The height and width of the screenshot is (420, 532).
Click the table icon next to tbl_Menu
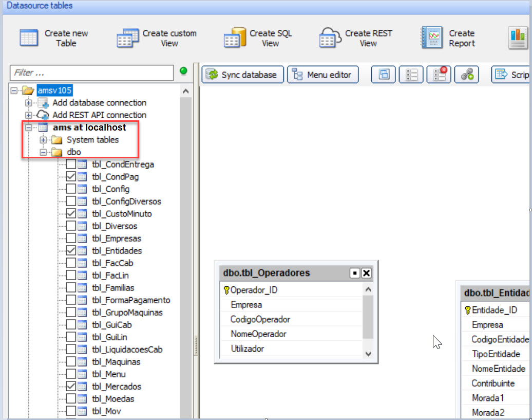(x=82, y=374)
